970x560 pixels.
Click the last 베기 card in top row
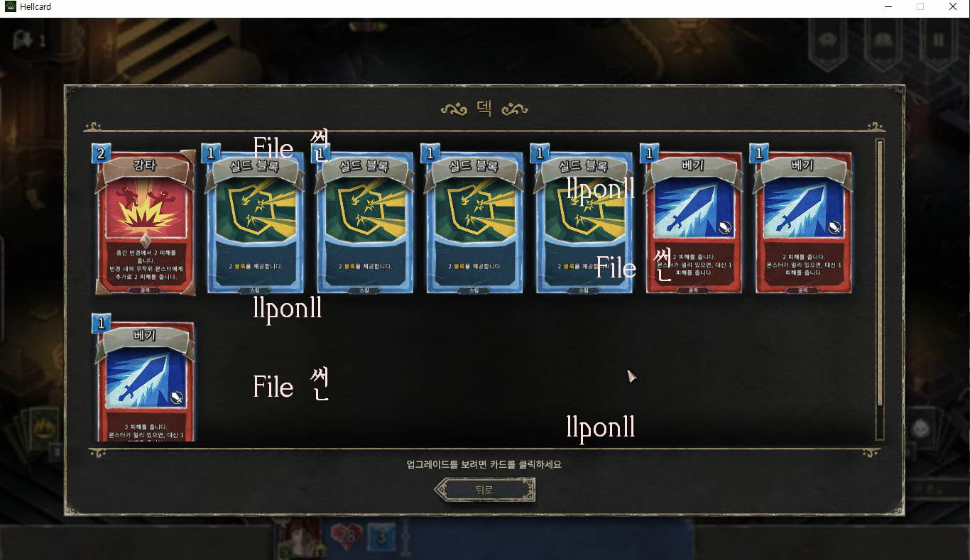tap(802, 222)
